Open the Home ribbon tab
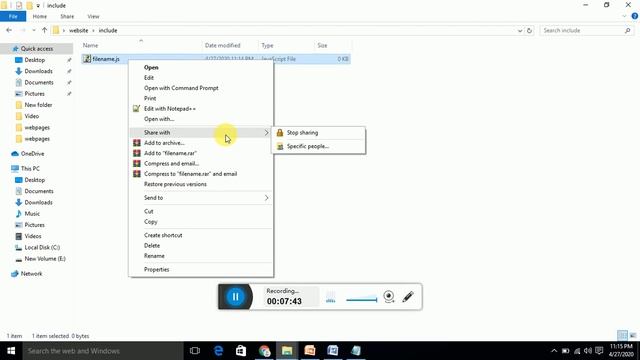Viewport: 640px width, 360px height. tap(40, 16)
